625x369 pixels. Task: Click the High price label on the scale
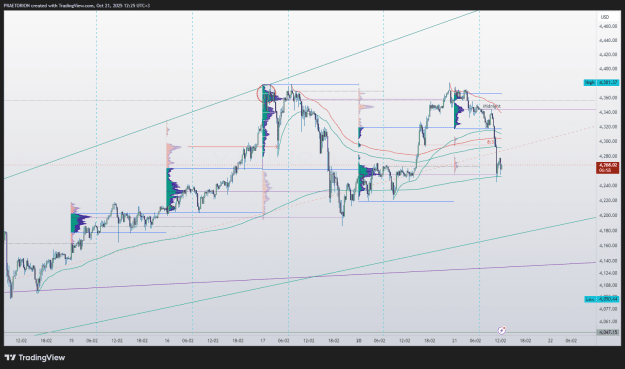click(x=601, y=82)
